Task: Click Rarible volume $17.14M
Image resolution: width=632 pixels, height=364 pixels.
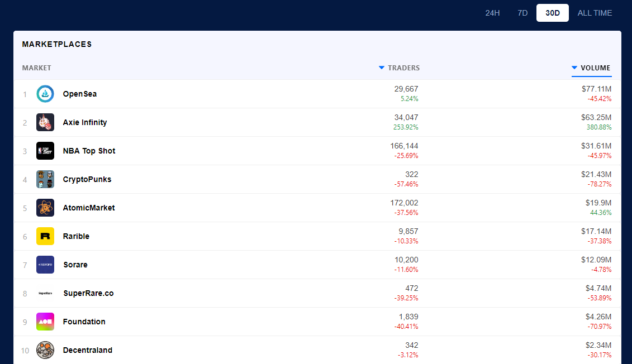Action: [x=597, y=232]
